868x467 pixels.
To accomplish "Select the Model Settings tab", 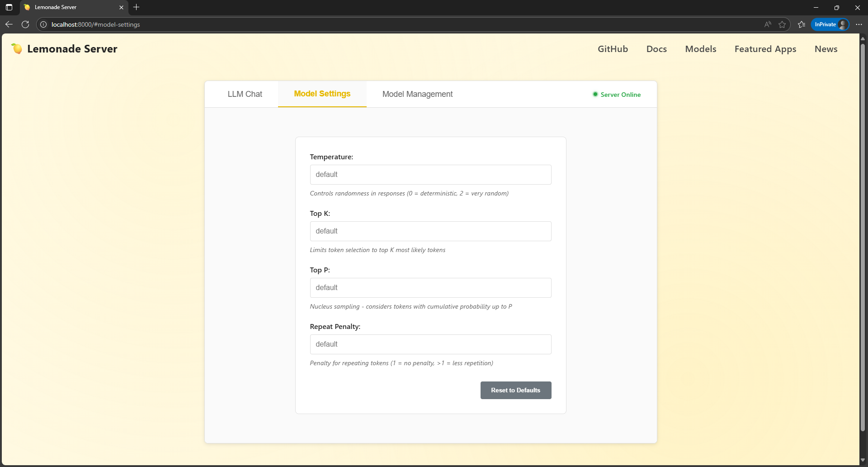I will [322, 94].
